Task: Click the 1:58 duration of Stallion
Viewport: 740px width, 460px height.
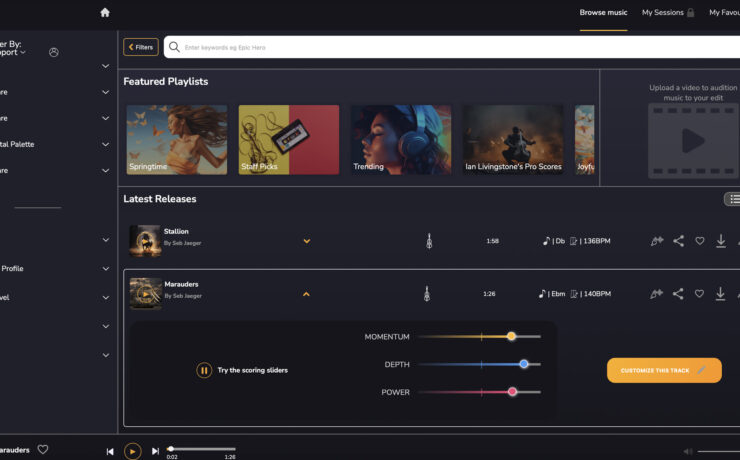Action: (492, 241)
